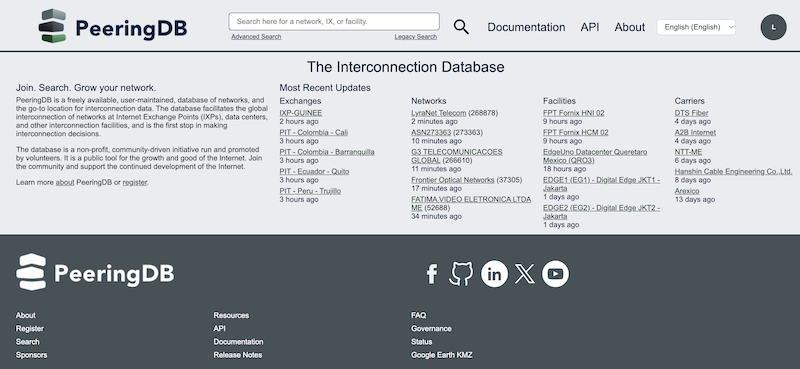Click 'Join. Search. Grow your network.' heading
The height and width of the screenshot is (369, 800).
point(86,88)
